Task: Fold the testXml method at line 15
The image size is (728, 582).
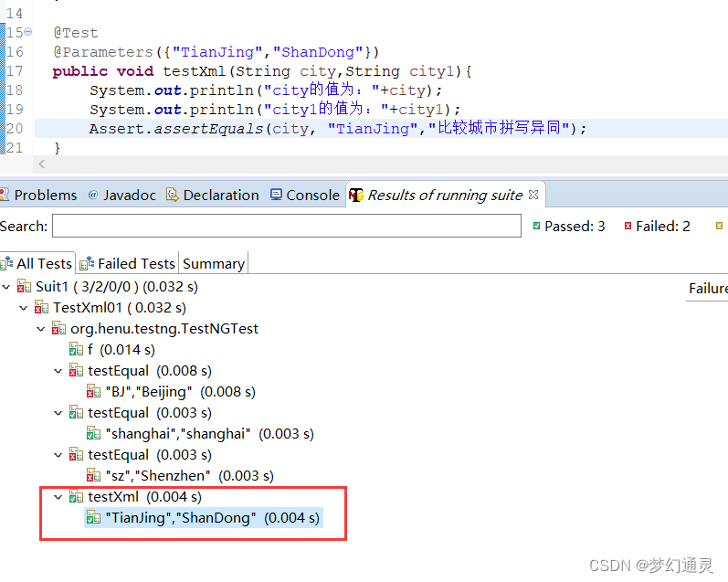Action: (27, 32)
